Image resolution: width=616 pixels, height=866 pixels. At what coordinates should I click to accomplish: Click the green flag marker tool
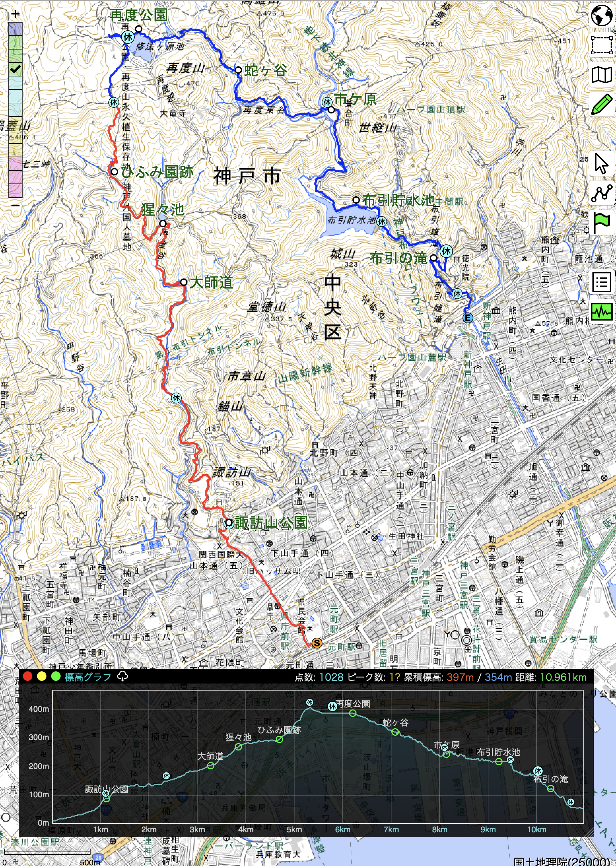(602, 223)
